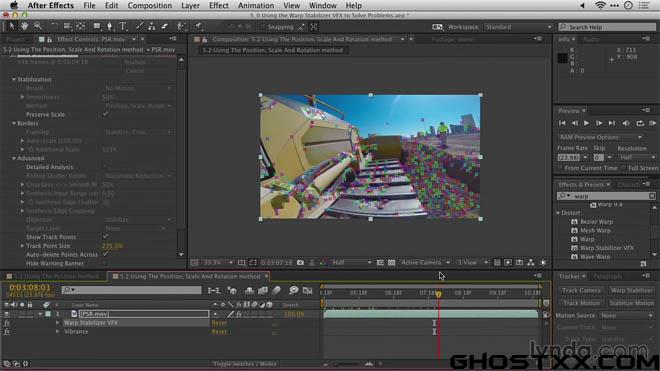Viewport: 660px width, 371px height.
Task: Click the composition mini-flowchart icon in timeline
Action: (x=214, y=290)
